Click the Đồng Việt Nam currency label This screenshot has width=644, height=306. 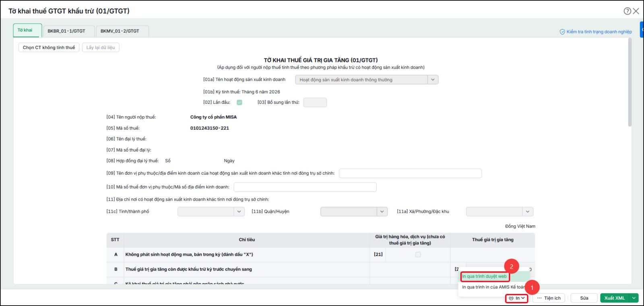[520, 226]
